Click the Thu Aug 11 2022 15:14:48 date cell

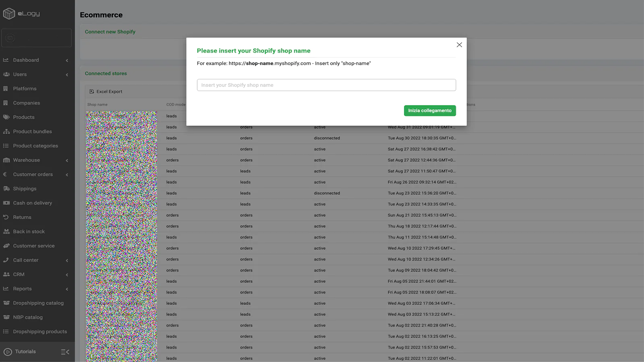pos(422,237)
